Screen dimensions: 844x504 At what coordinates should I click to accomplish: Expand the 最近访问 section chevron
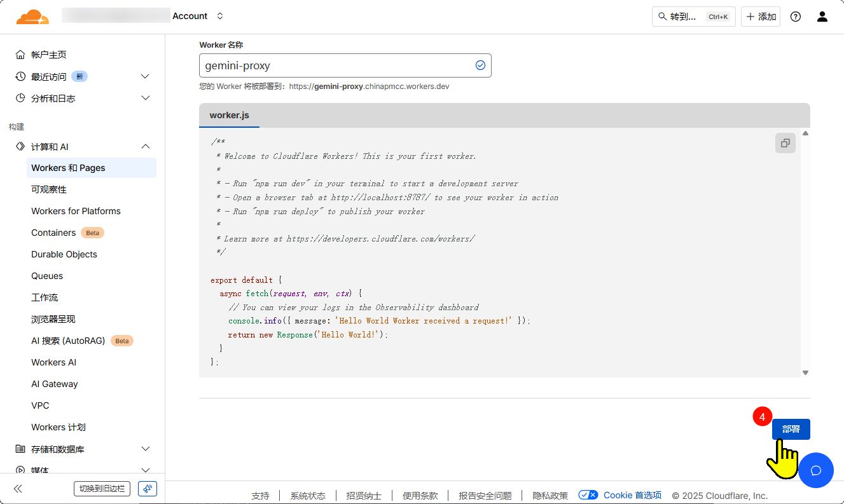(145, 76)
